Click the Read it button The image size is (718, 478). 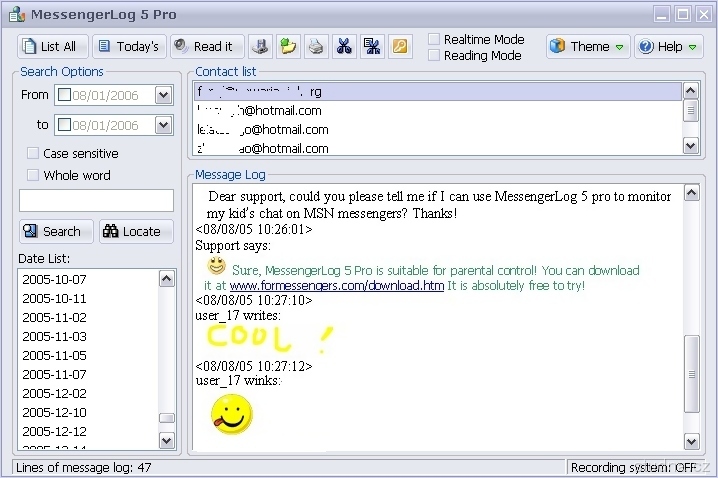pos(207,46)
